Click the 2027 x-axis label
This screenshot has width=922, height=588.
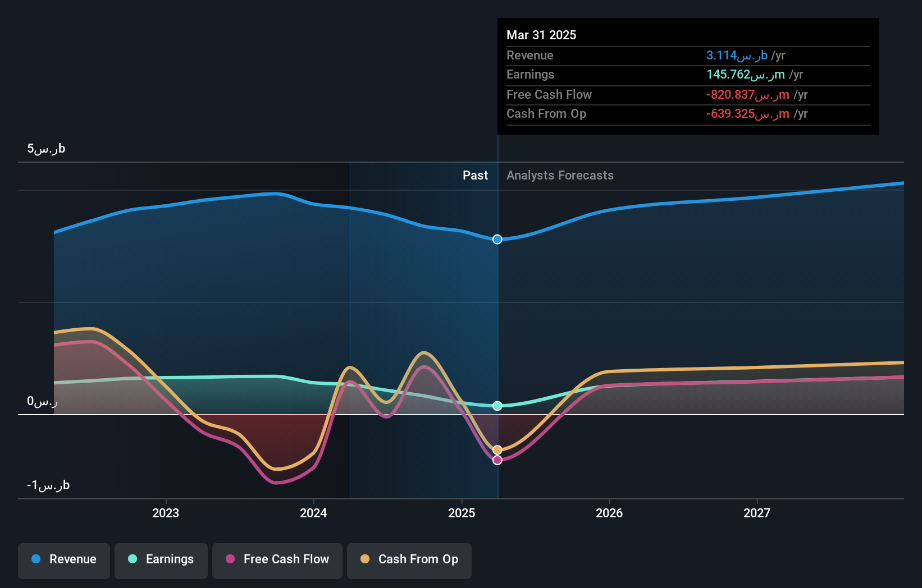(x=757, y=513)
